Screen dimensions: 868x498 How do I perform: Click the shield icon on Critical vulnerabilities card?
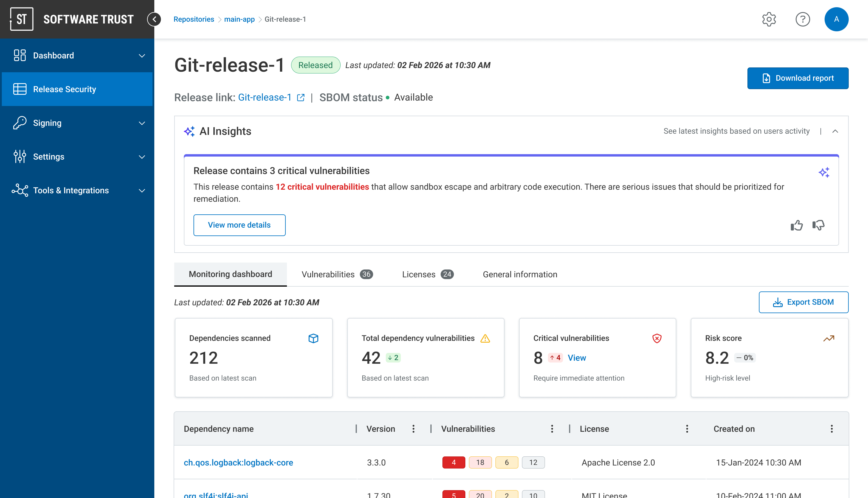(x=657, y=338)
